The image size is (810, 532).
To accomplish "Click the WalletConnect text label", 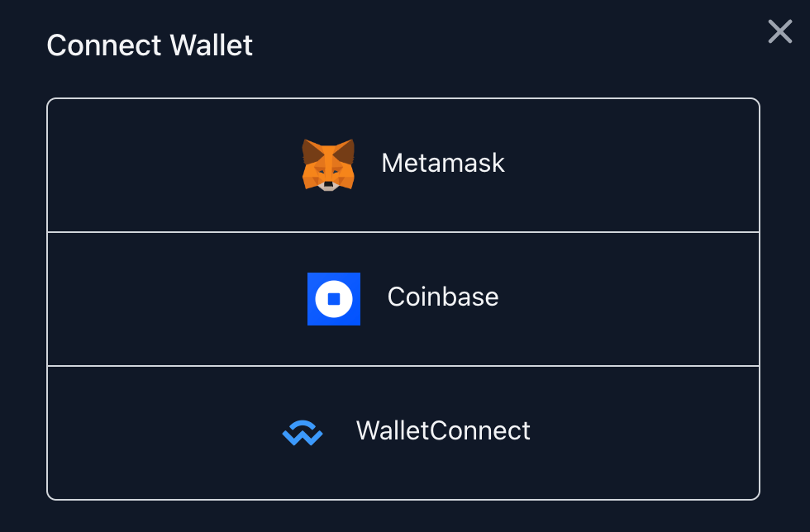I will tap(444, 431).
